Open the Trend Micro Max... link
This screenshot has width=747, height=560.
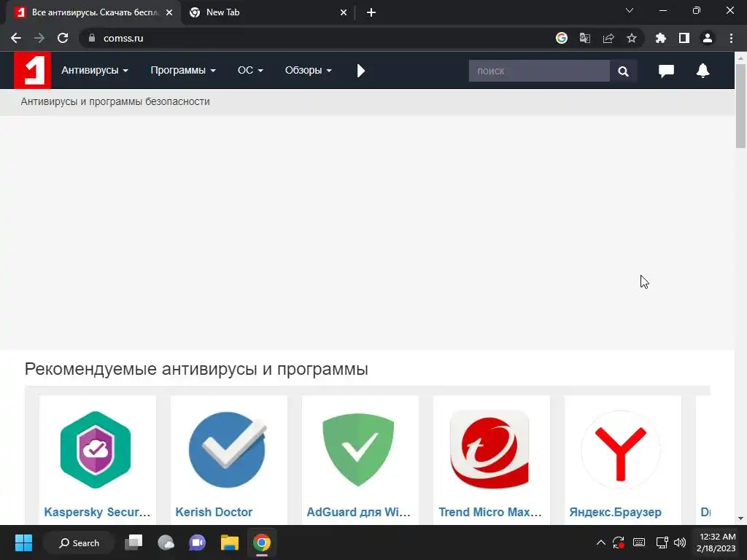click(x=489, y=512)
